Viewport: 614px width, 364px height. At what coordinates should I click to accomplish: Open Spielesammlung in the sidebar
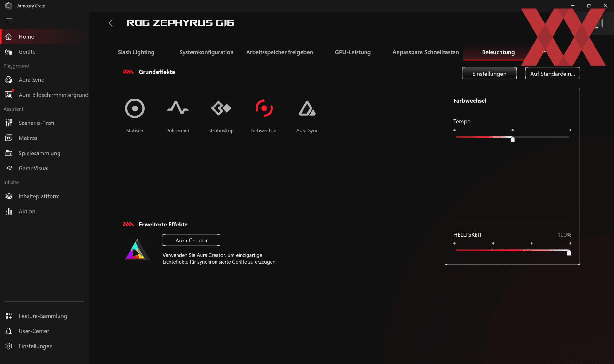click(44, 153)
